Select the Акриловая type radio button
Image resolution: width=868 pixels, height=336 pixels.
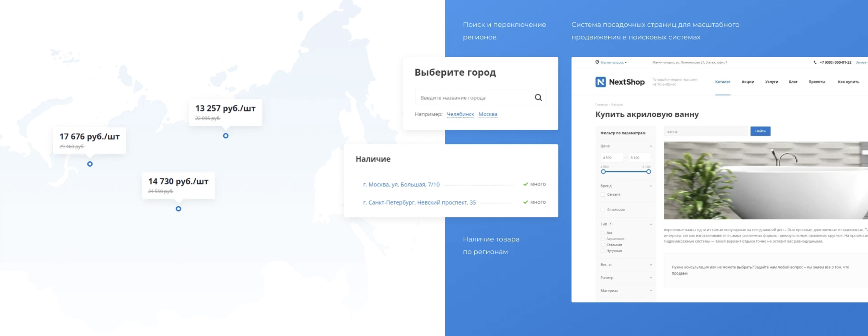(603, 239)
